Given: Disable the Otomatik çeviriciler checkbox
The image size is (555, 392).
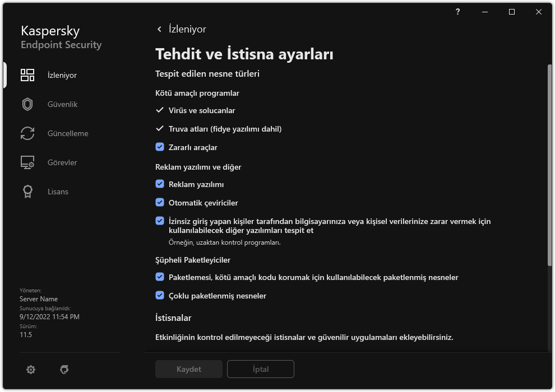Looking at the screenshot, I should (160, 203).
